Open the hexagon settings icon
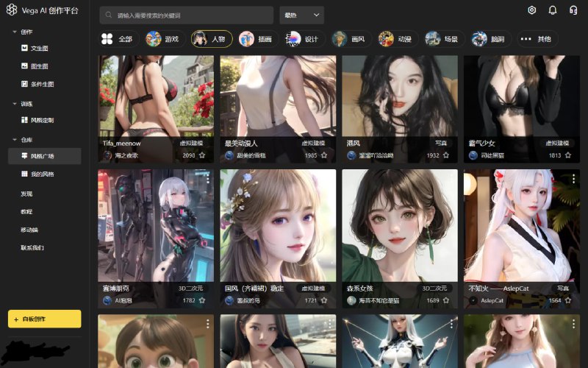This screenshot has width=588, height=368. (x=531, y=10)
